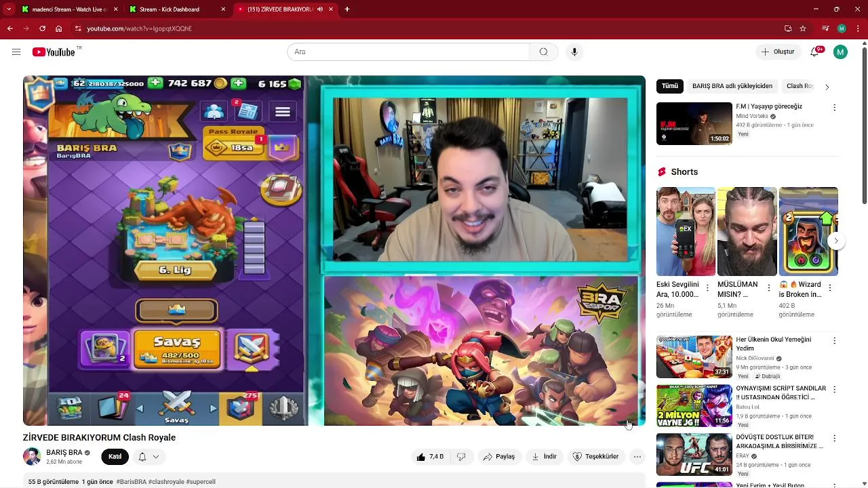Open the YouTube hamburger guide menu
Viewport: 868px width, 488px height.
click(16, 52)
